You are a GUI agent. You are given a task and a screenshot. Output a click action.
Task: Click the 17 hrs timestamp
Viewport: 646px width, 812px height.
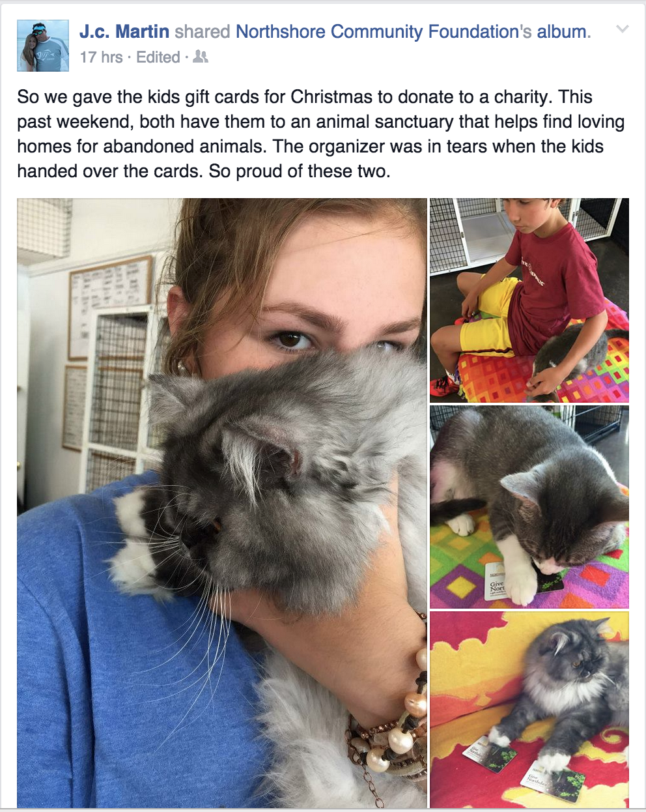[x=101, y=57]
